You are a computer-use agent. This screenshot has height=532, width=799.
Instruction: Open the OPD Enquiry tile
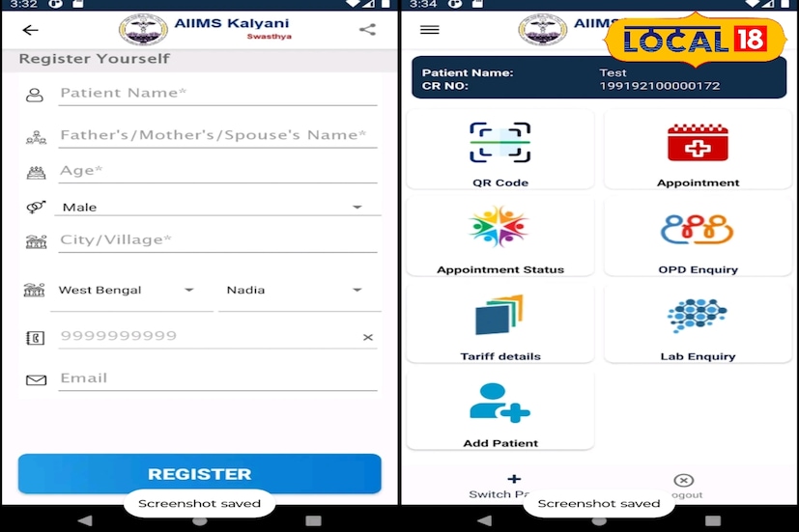pos(698,237)
